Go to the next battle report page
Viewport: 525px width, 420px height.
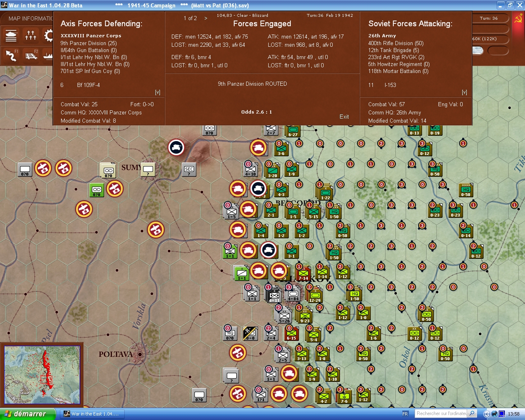(206, 18)
